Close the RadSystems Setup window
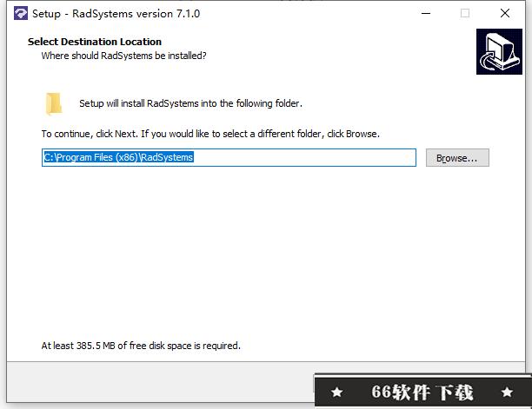 [x=505, y=14]
